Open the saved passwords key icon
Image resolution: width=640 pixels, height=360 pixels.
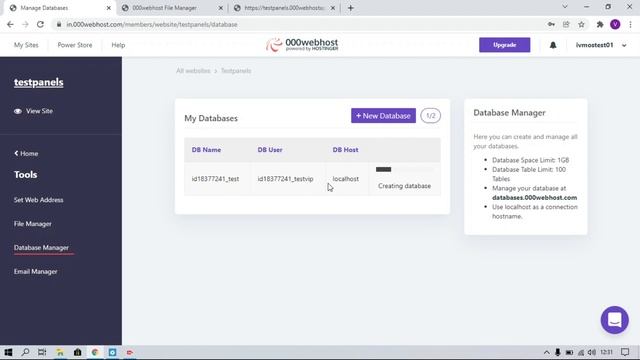(x=551, y=24)
